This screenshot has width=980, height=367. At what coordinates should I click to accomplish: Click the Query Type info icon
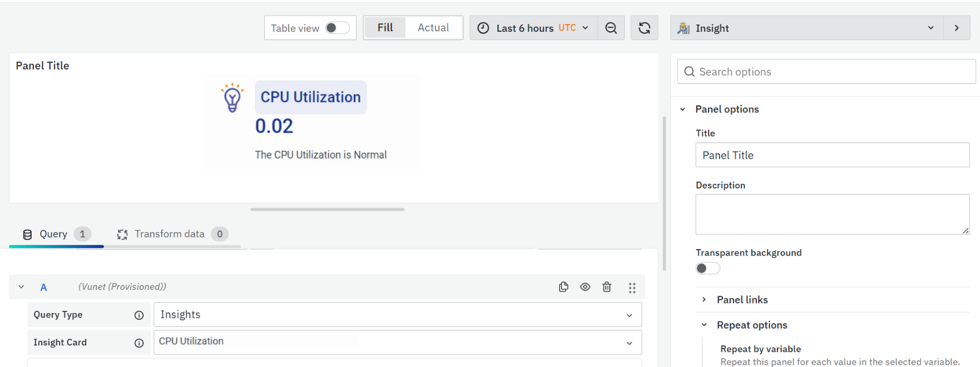(x=139, y=315)
